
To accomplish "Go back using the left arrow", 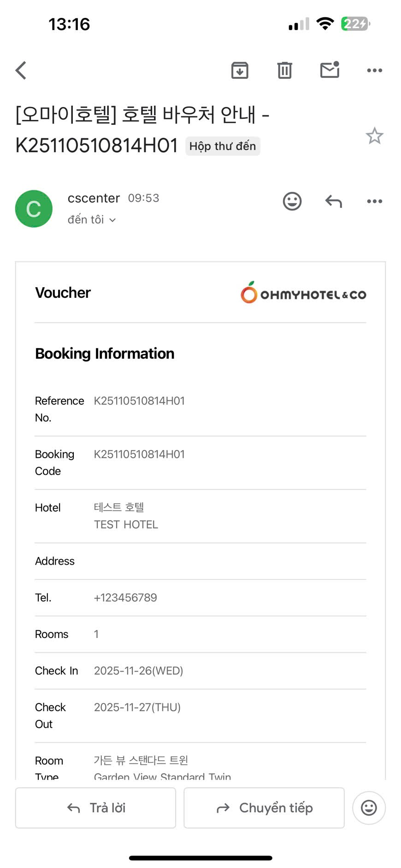I will (x=21, y=71).
